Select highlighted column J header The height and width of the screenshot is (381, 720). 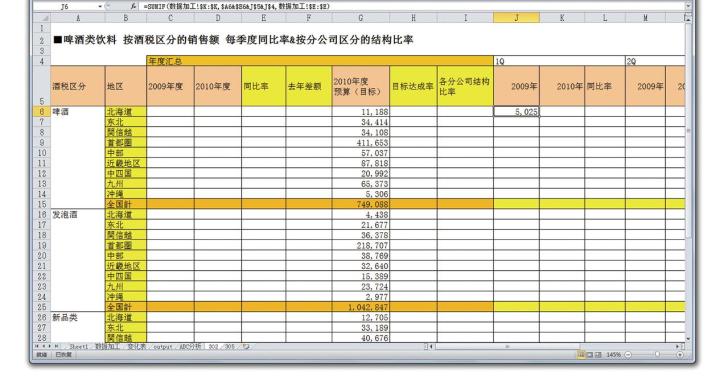point(517,18)
